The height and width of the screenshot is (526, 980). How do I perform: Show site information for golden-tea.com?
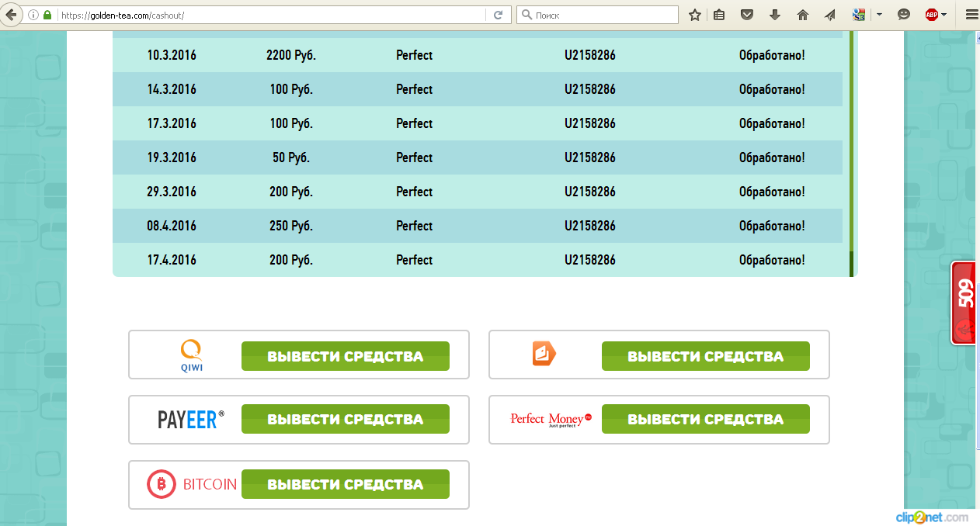pyautogui.click(x=33, y=15)
